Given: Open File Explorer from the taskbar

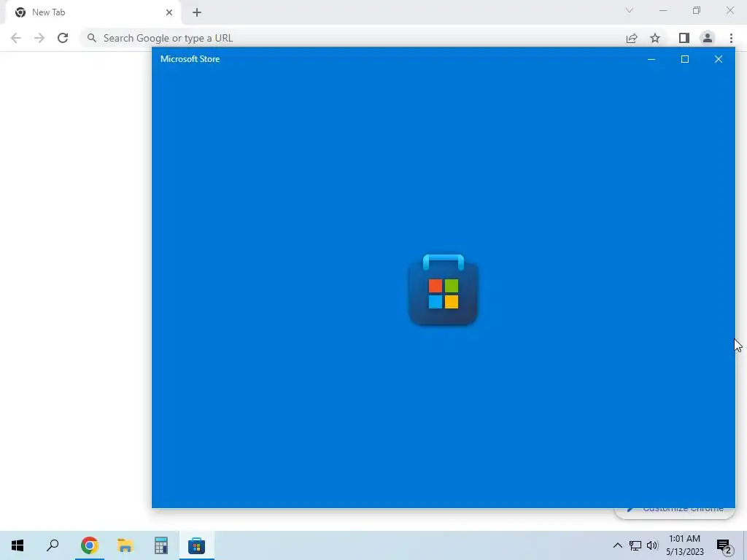Looking at the screenshot, I should pos(125,545).
